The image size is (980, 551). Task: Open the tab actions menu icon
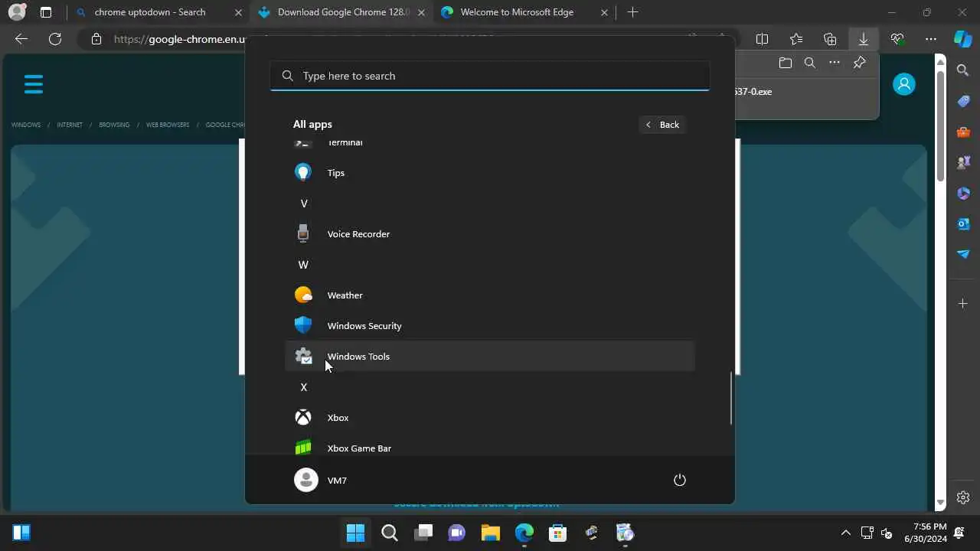pyautogui.click(x=46, y=12)
